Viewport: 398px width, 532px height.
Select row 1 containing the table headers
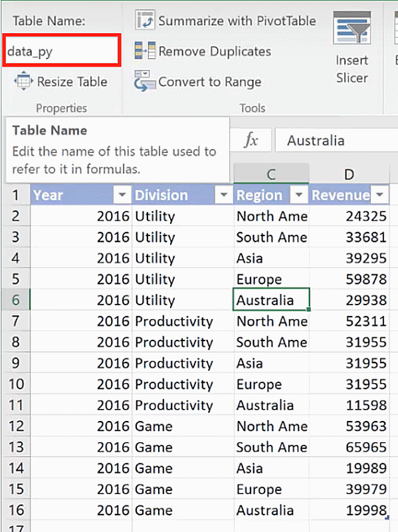tap(15, 194)
